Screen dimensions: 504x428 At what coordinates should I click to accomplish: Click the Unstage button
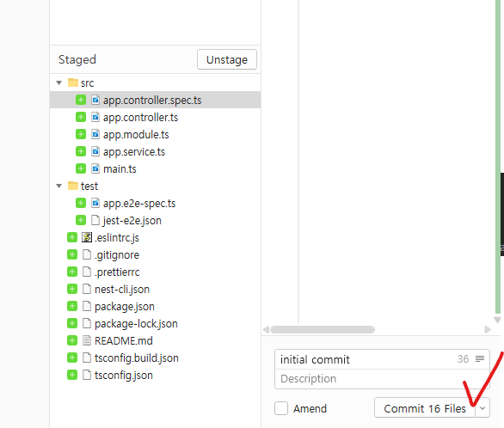pyautogui.click(x=227, y=59)
